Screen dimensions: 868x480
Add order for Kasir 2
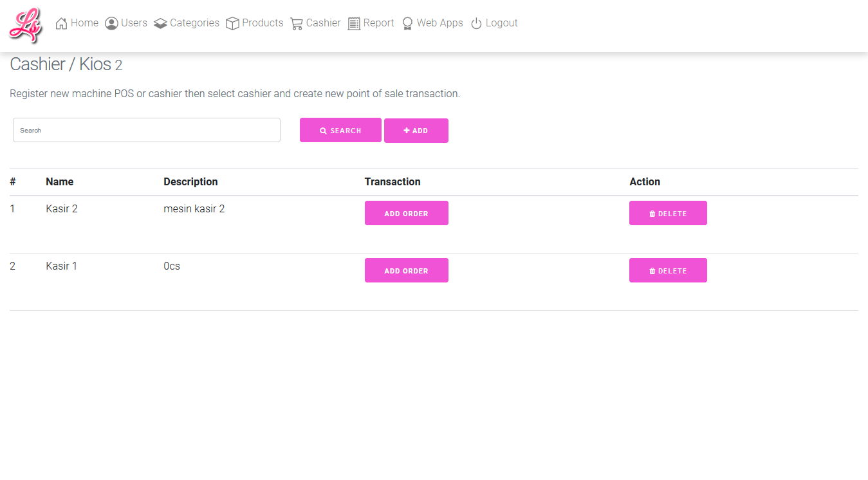click(x=406, y=214)
